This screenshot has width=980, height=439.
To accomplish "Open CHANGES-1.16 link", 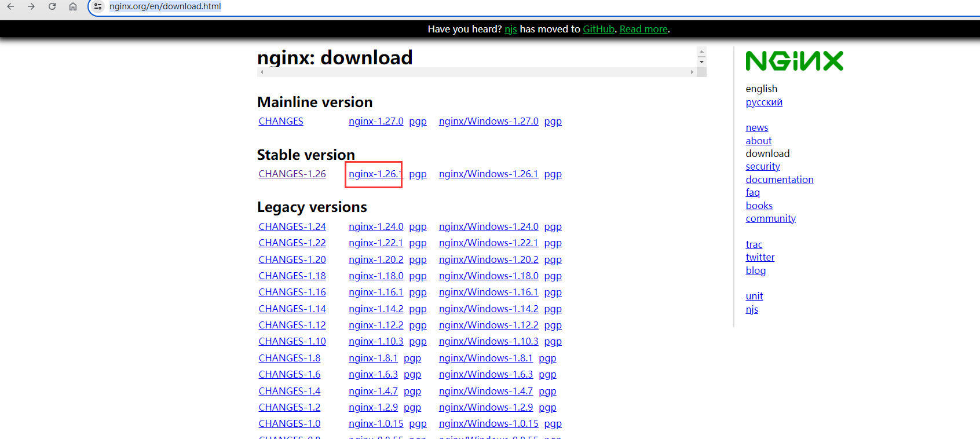I will point(292,292).
